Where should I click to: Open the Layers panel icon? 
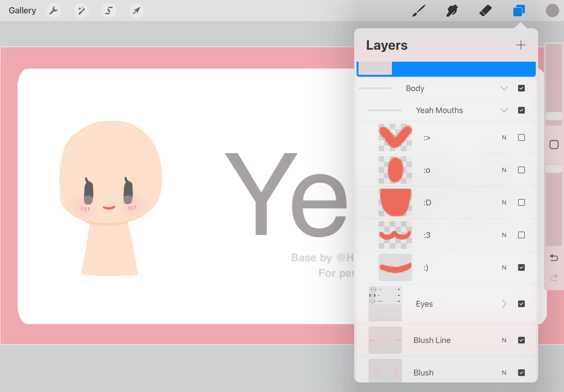[519, 10]
